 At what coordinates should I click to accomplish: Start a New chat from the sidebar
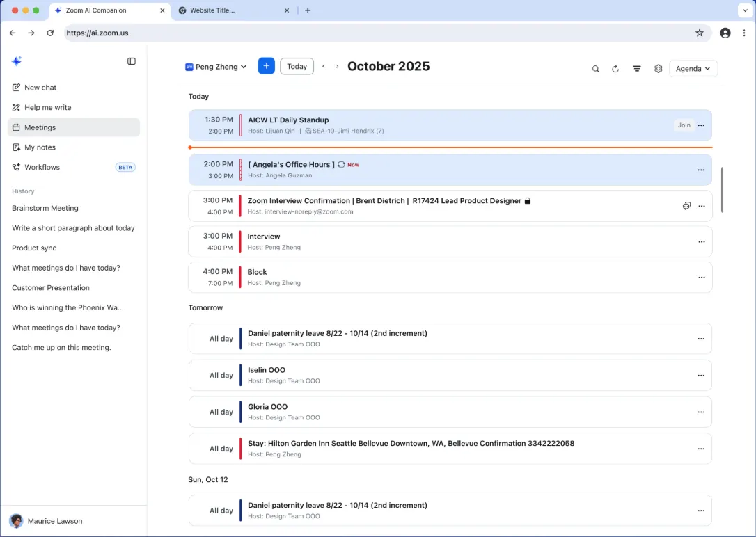pos(40,87)
